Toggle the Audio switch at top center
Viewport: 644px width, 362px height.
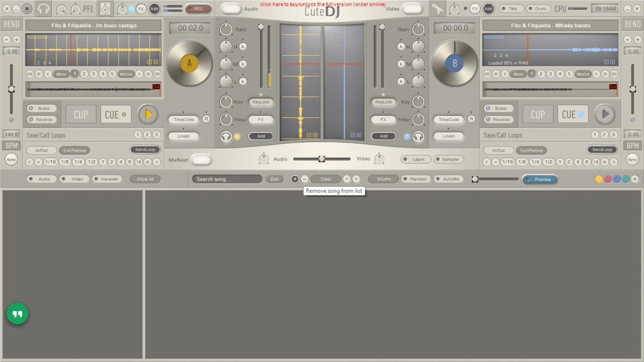tap(231, 9)
